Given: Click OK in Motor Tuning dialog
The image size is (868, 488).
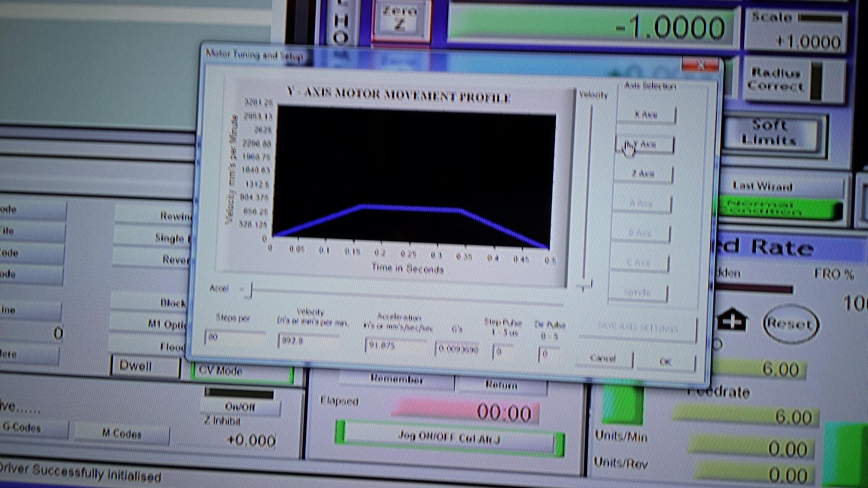Looking at the screenshot, I should (664, 361).
